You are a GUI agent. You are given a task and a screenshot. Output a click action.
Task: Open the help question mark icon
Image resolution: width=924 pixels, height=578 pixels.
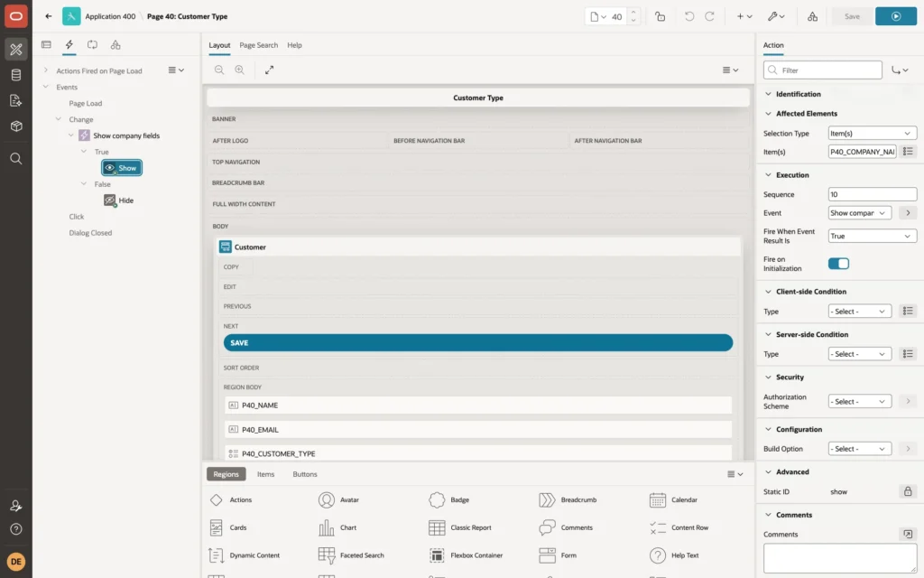point(16,529)
